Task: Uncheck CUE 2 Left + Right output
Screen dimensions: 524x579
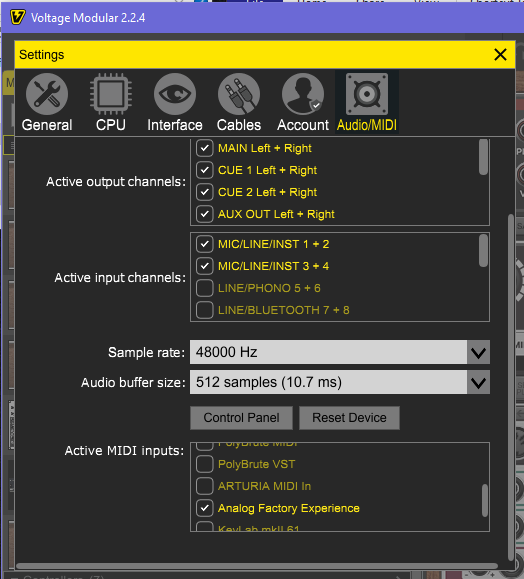Action: [x=205, y=192]
